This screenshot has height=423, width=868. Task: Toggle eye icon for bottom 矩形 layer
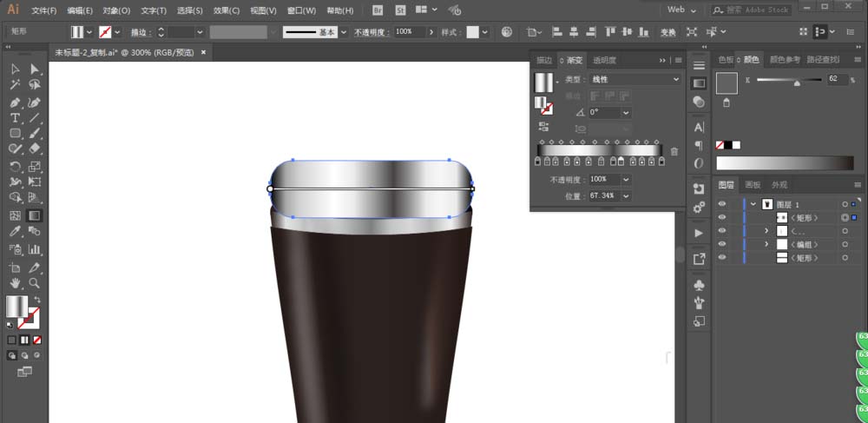721,259
